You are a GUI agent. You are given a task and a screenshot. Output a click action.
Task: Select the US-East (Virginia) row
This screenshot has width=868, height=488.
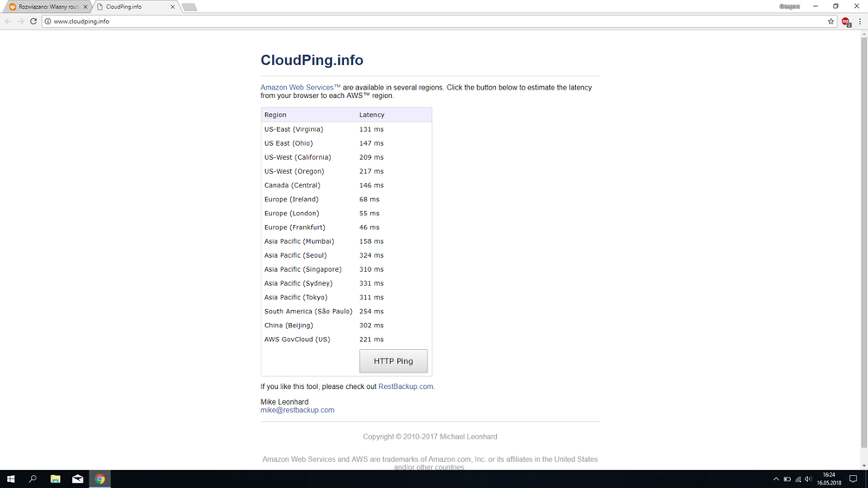tap(347, 129)
